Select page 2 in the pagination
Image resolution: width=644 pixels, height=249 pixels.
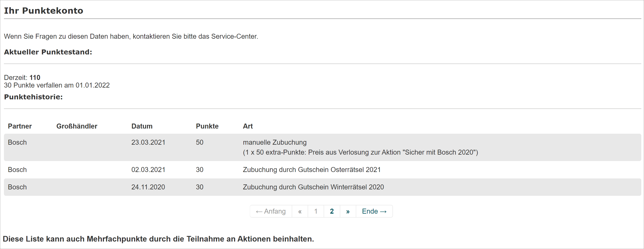332,211
